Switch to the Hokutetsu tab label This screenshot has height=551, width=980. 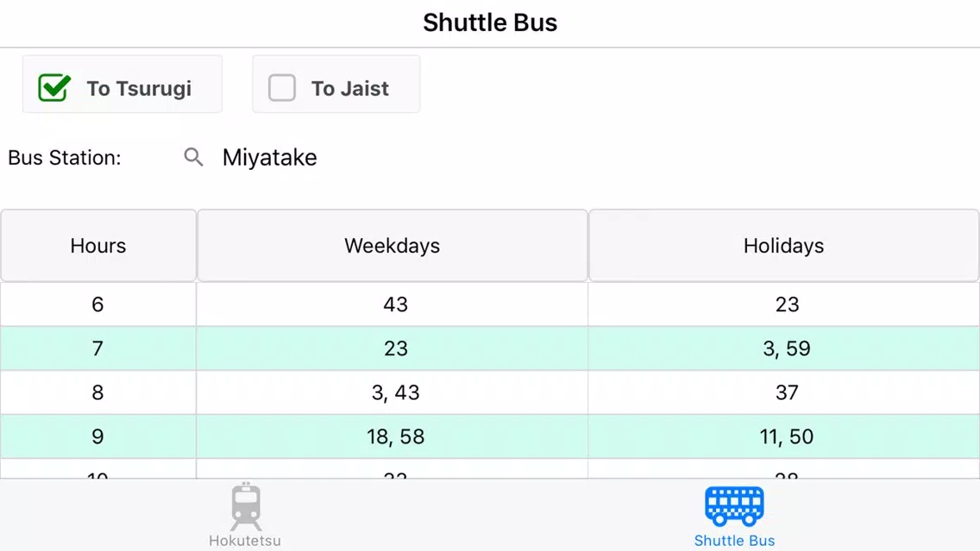point(245,541)
